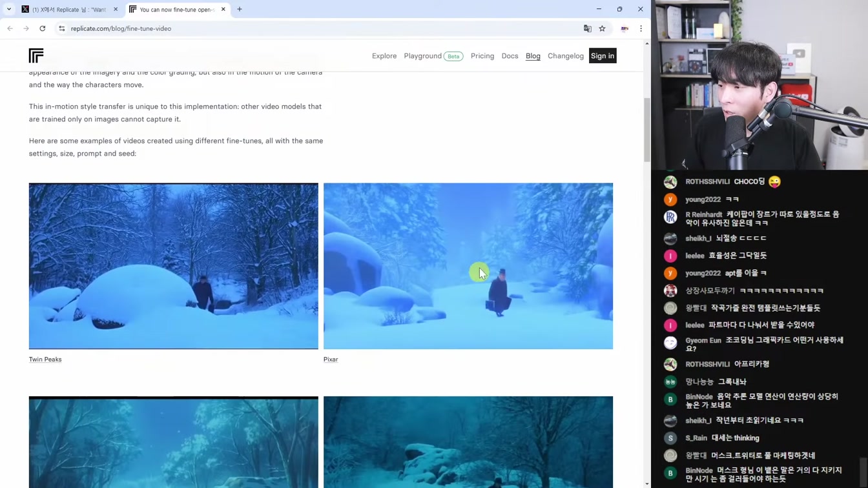
Task: Click the bottom-left teal forest video
Action: pyautogui.click(x=174, y=442)
